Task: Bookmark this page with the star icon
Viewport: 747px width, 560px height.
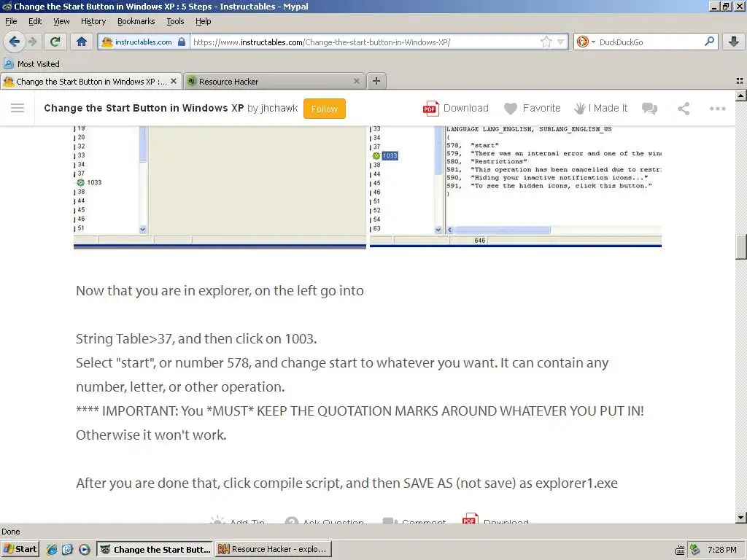Action: pyautogui.click(x=546, y=42)
